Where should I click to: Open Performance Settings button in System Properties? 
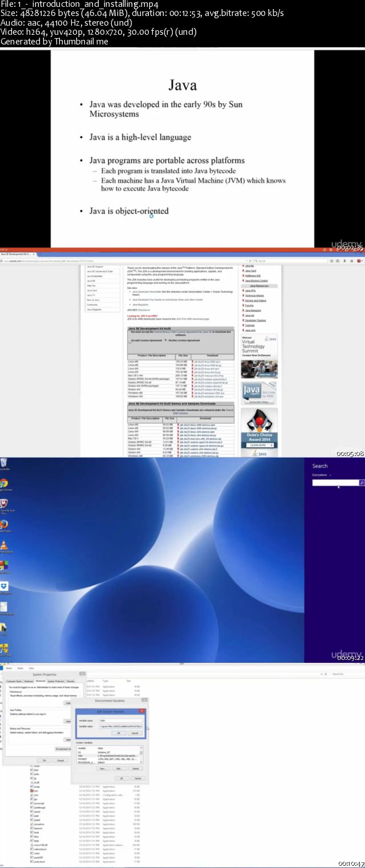pos(68,703)
